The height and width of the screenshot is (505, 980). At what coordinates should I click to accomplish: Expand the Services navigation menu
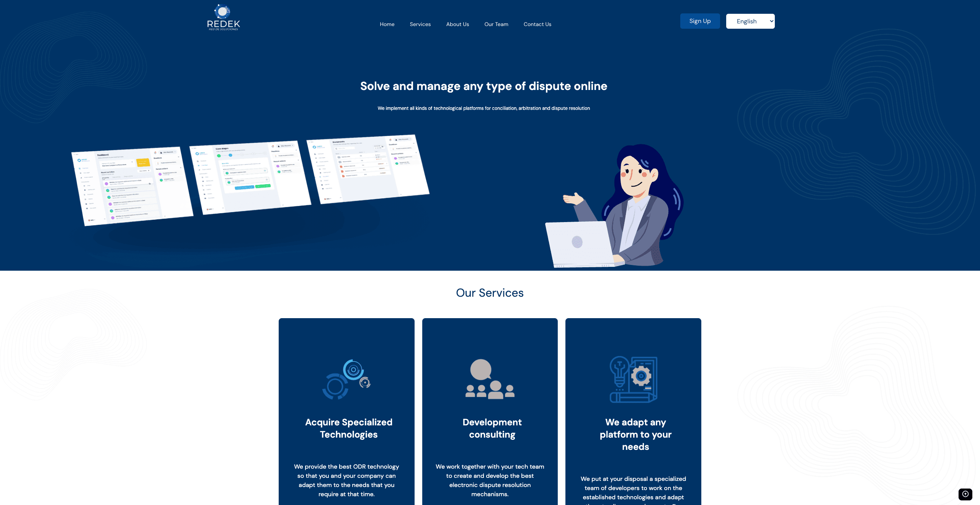click(x=420, y=25)
